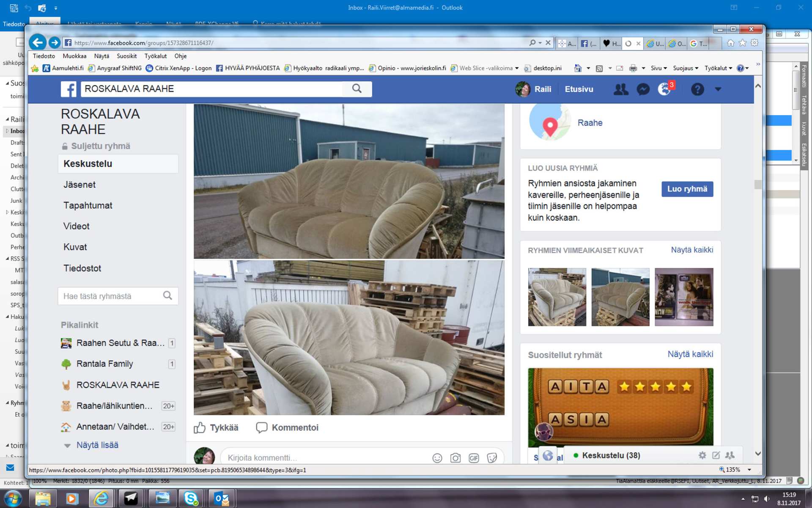
Task: Click the browser back arrow button
Action: pos(38,42)
